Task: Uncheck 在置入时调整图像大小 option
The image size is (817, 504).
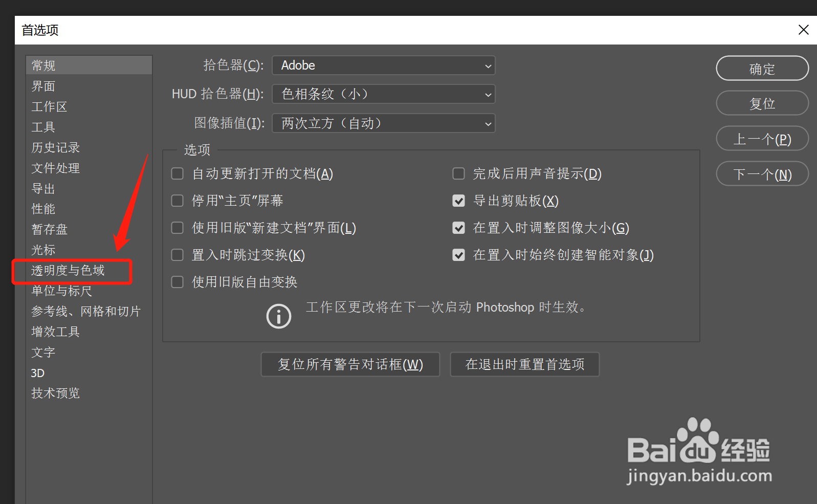Action: click(x=459, y=228)
